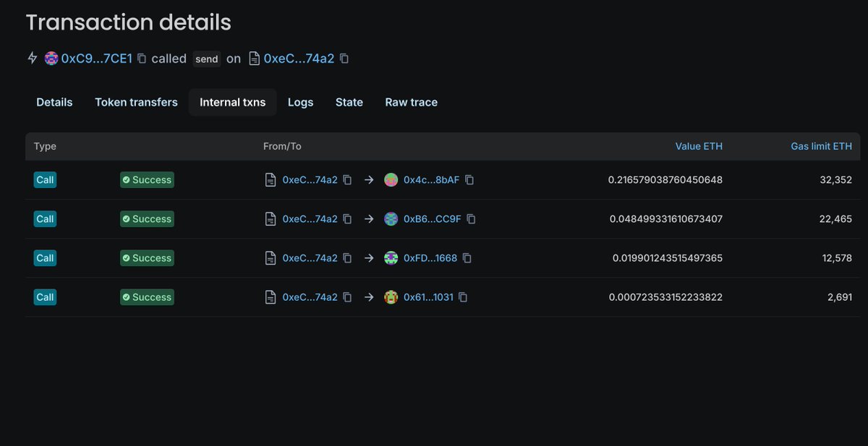Click the 0xC9...7CE1 identicon avatar
Image resolution: width=868 pixels, height=446 pixels.
(51, 59)
